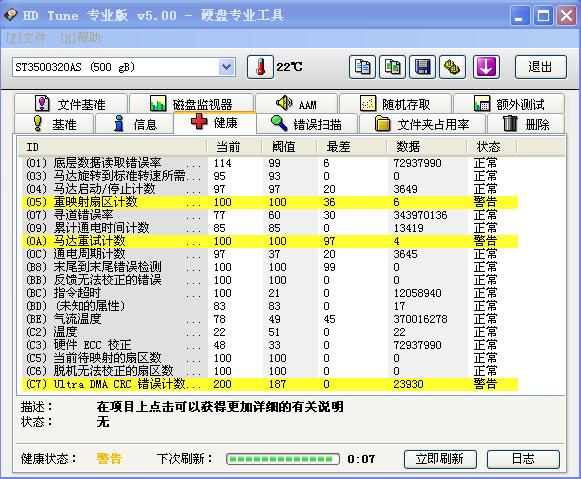Select row (BB) 反馈无法校正的错误
This screenshot has height=479, width=581.
pos(270,280)
